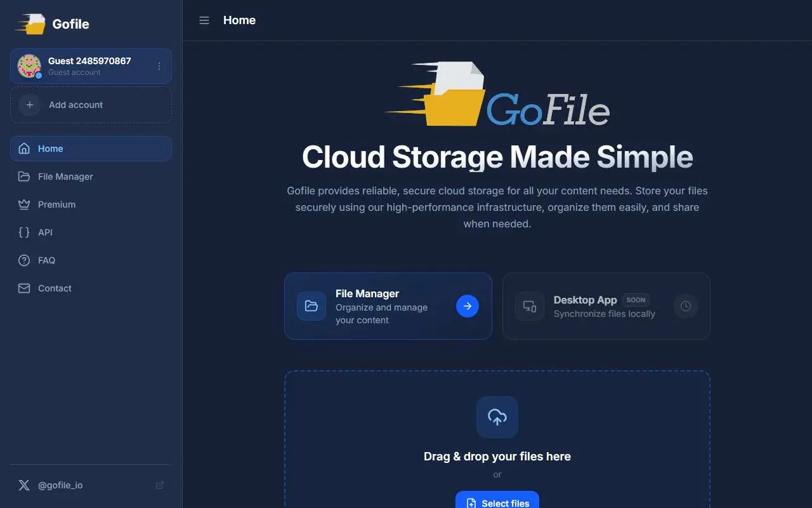812x508 pixels.
Task: Toggle the sidebar with hamburger icon
Action: tap(204, 20)
